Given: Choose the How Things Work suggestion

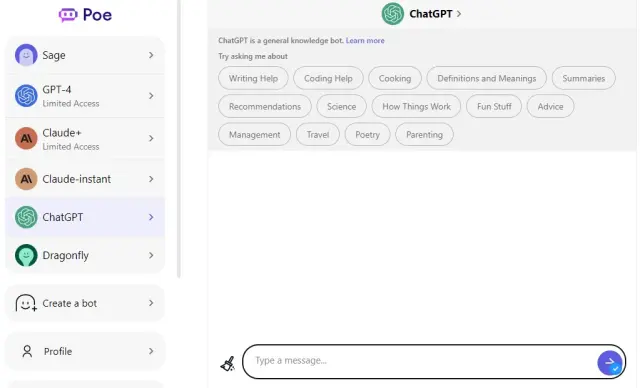Looking at the screenshot, I should point(416,106).
